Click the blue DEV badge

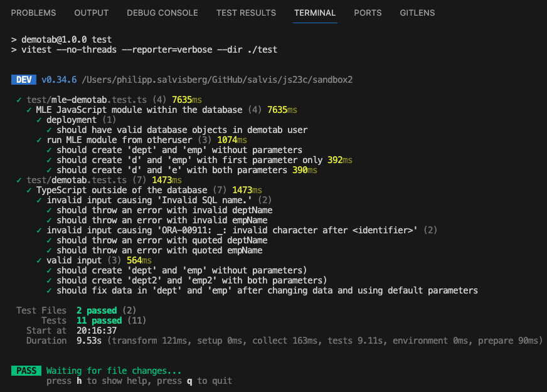[24, 80]
